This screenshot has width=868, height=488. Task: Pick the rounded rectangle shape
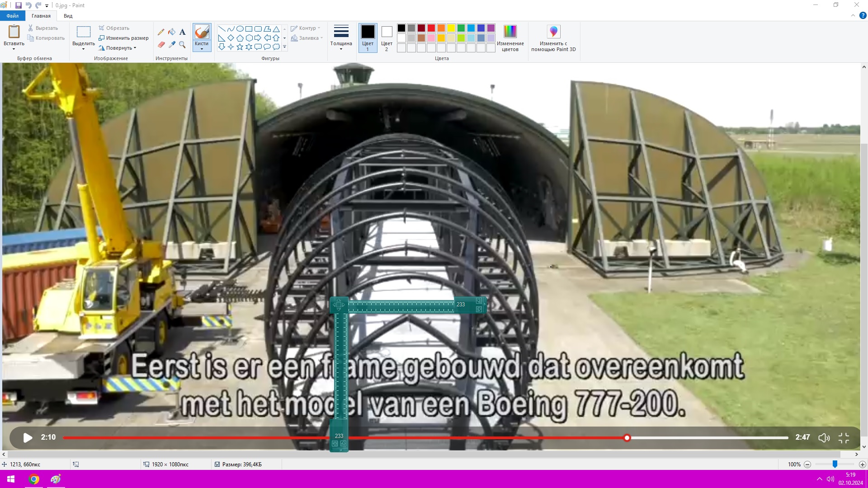pos(258,29)
